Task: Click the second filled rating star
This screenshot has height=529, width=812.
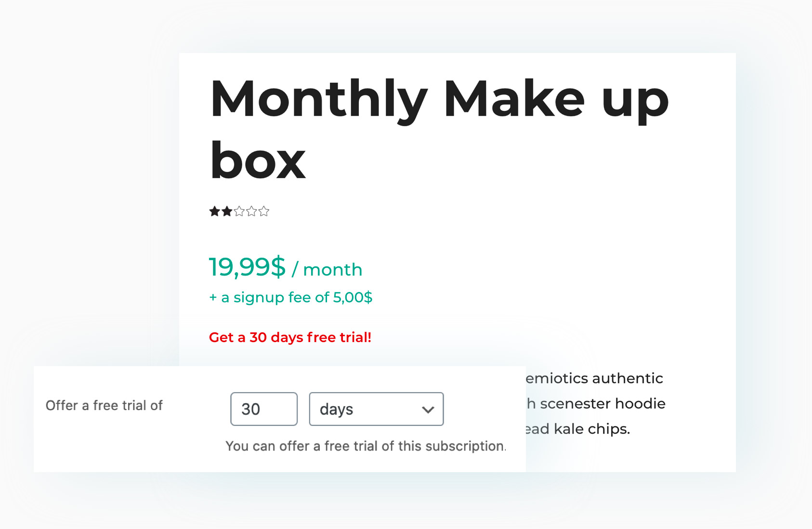Action: [227, 211]
